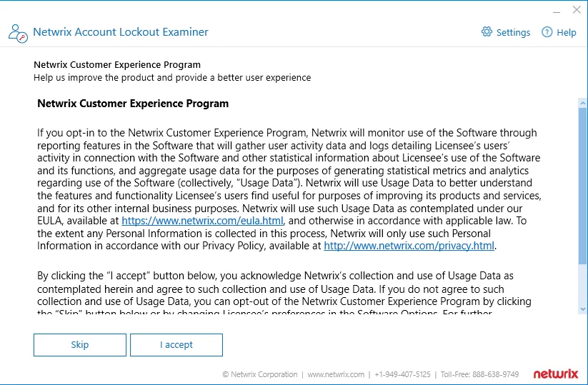588x385 pixels.
Task: Open the netwrix.com/privacy.html link
Action: (x=409, y=246)
